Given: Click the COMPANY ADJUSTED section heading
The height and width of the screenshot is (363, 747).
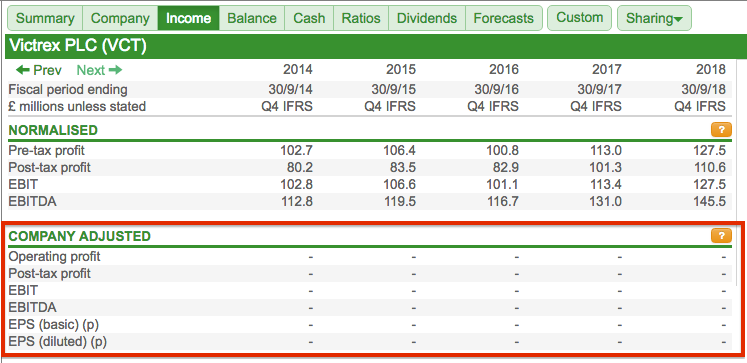Looking at the screenshot, I should (80, 236).
